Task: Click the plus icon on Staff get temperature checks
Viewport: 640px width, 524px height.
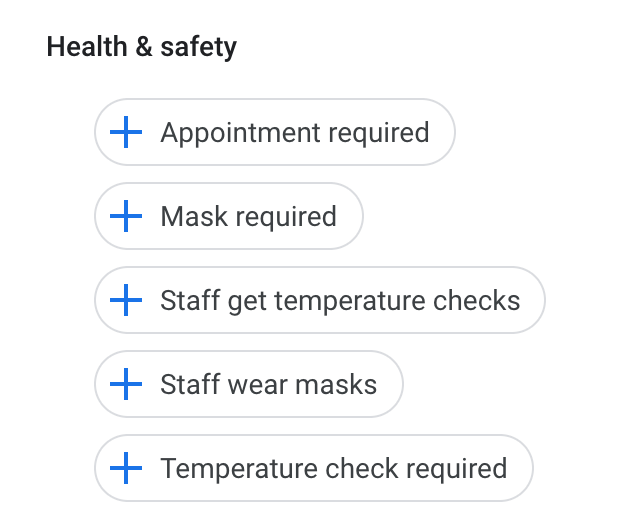Action: [x=126, y=300]
